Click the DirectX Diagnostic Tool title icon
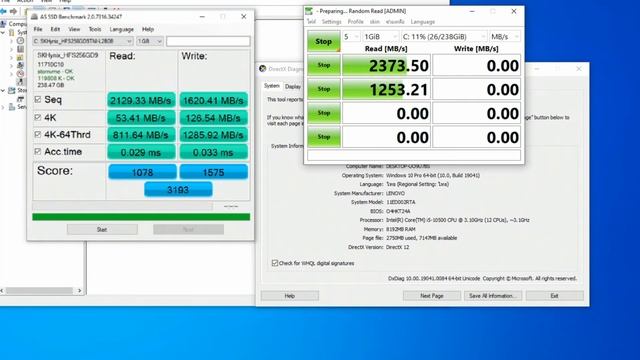This screenshot has width=640, height=360. (x=262, y=69)
